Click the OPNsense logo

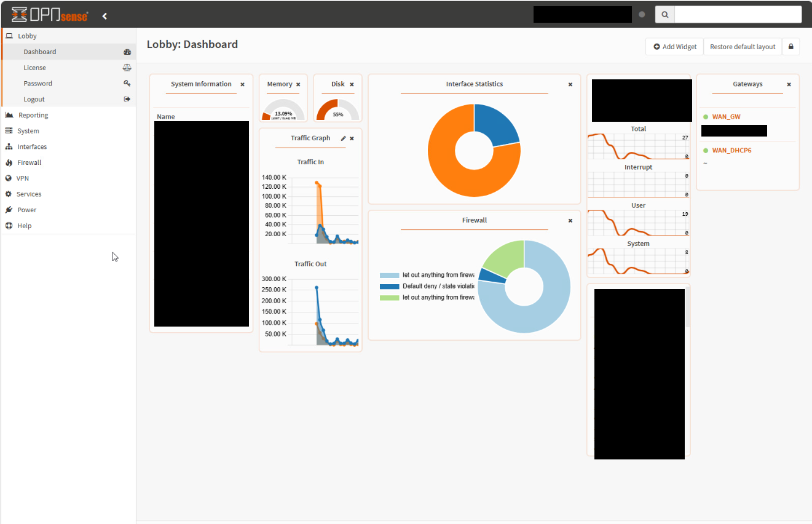coord(50,15)
